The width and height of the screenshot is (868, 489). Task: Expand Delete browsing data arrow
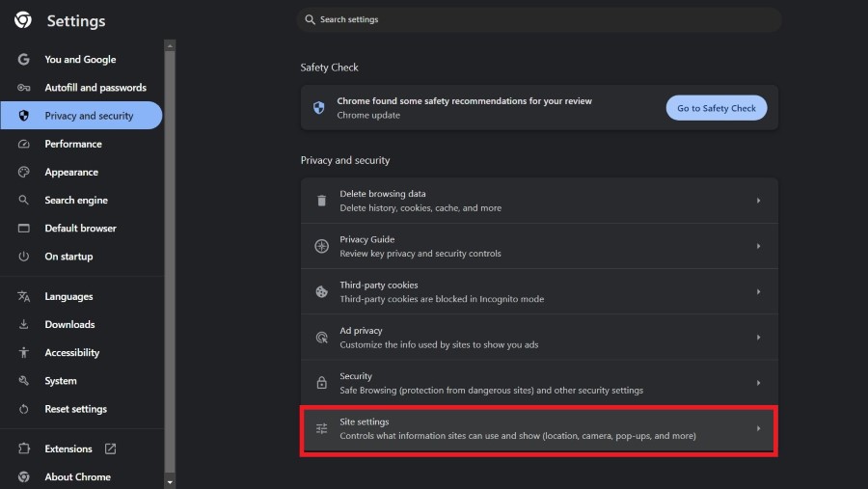[x=758, y=201]
